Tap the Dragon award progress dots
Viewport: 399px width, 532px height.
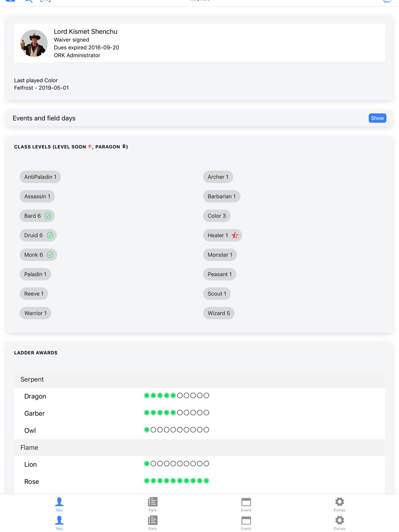(177, 395)
